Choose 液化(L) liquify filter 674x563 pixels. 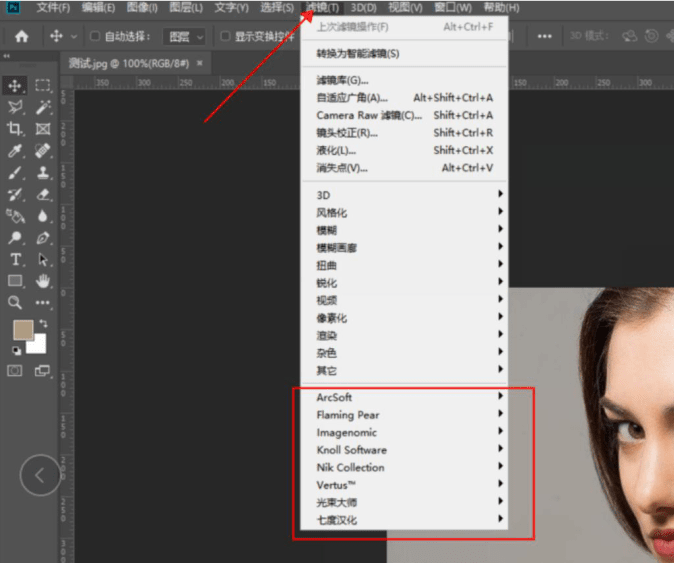[x=404, y=150]
